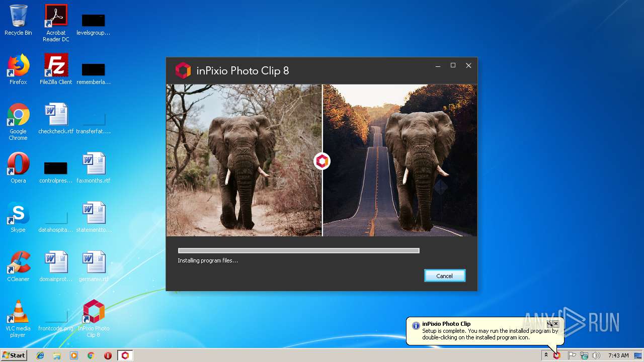Click Show desktop button in tray
This screenshot has height=362, width=644.
[x=638, y=355]
